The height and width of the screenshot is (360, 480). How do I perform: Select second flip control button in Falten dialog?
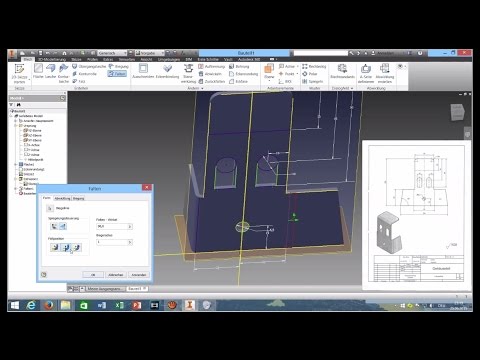tap(63, 226)
